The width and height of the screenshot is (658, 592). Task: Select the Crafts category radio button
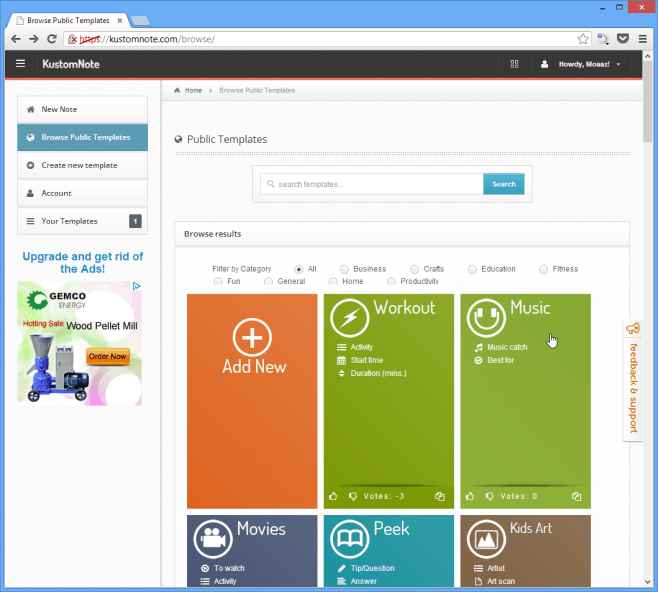pyautogui.click(x=414, y=269)
